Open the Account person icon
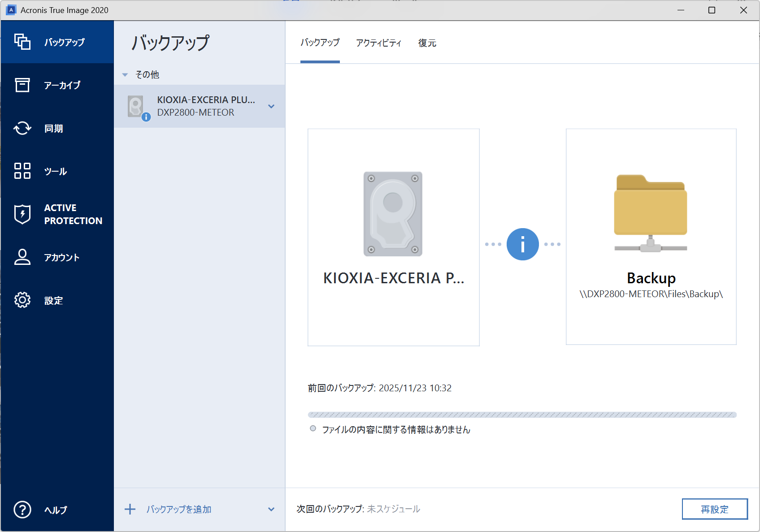The width and height of the screenshot is (760, 532). coord(22,257)
